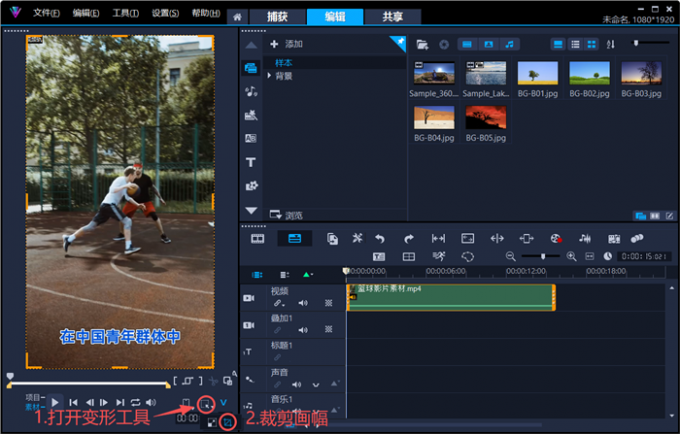Open the Sound library sidebar icon
Screen dimensions: 680x434
coord(251,91)
